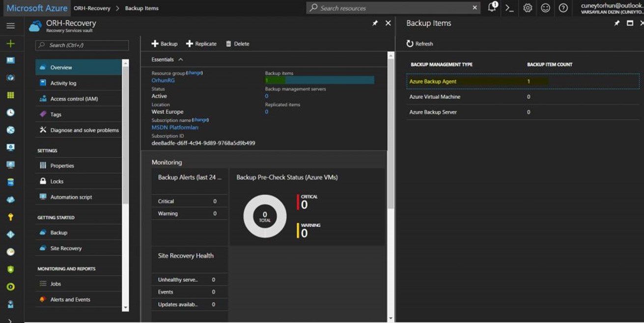Click the scroll down arrow of the Overview pane
The image size is (644, 323).
391,318
